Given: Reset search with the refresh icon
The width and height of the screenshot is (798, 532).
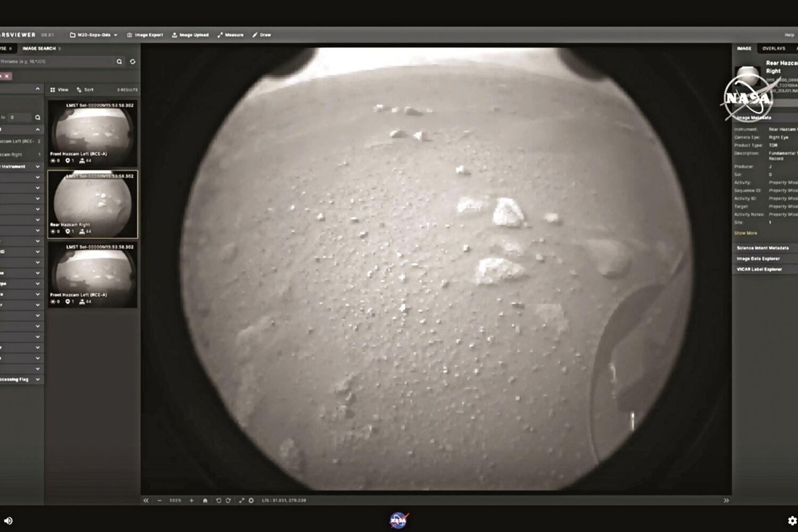Looking at the screenshot, I should tap(132, 62).
